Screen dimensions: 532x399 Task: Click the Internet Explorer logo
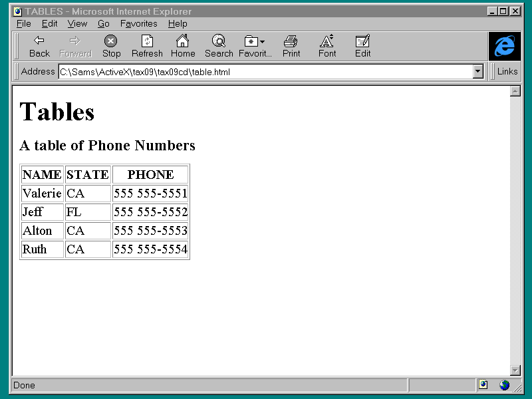pos(505,46)
